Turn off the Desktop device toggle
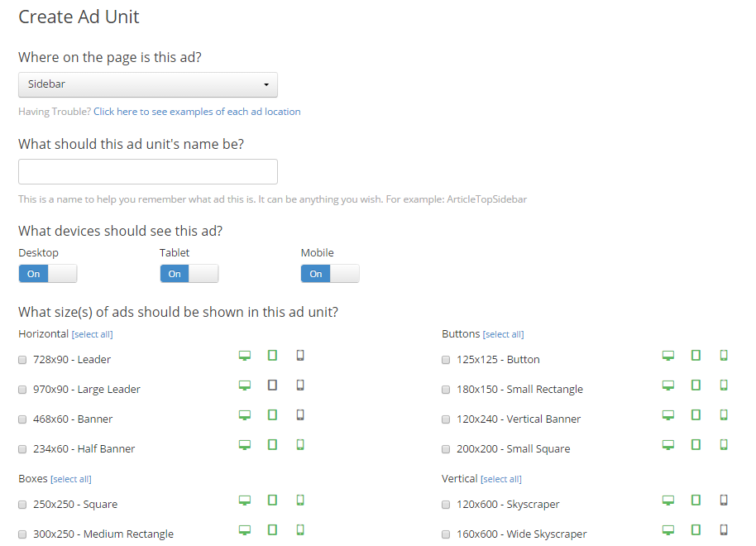The width and height of the screenshot is (756, 546). (48, 274)
